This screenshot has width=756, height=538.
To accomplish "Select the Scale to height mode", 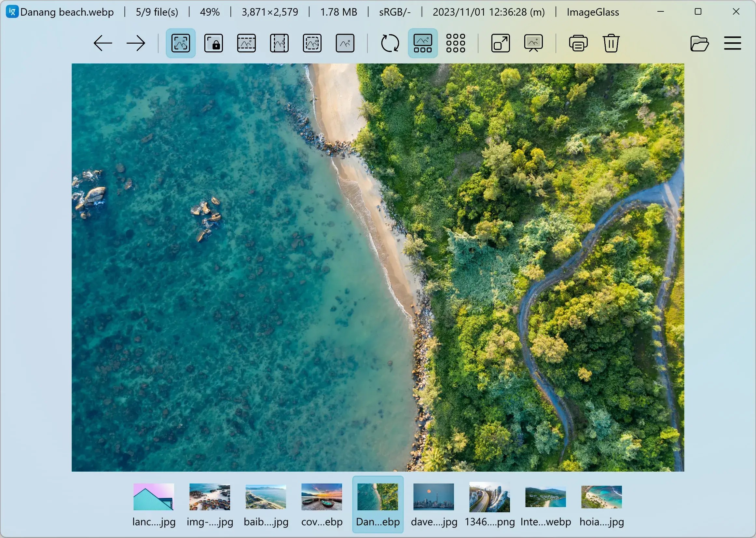I will [279, 43].
